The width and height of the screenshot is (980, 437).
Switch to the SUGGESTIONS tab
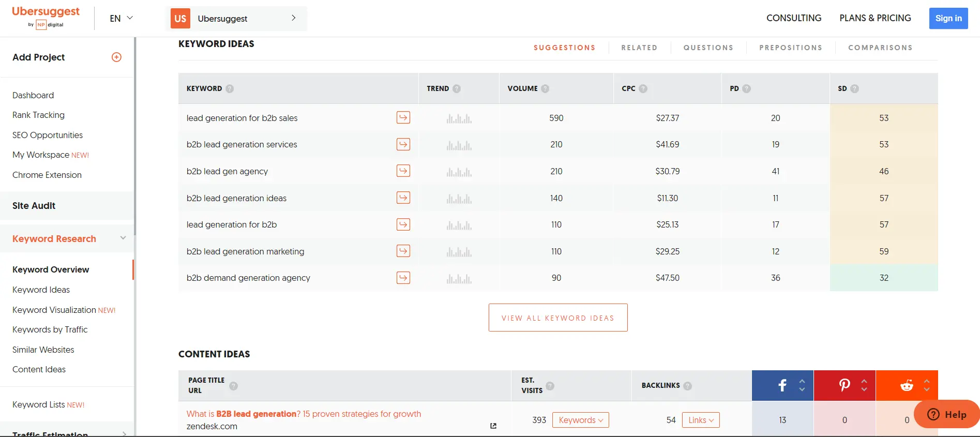[564, 48]
